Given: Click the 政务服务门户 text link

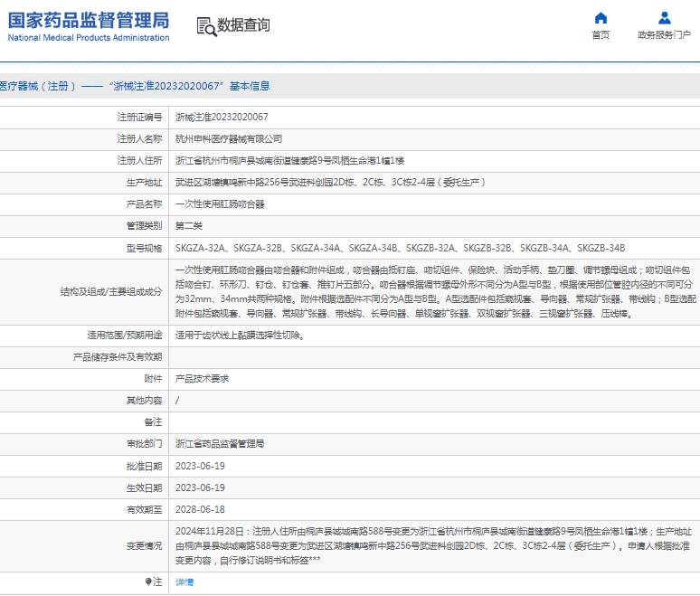Looking at the screenshot, I should [665, 35].
